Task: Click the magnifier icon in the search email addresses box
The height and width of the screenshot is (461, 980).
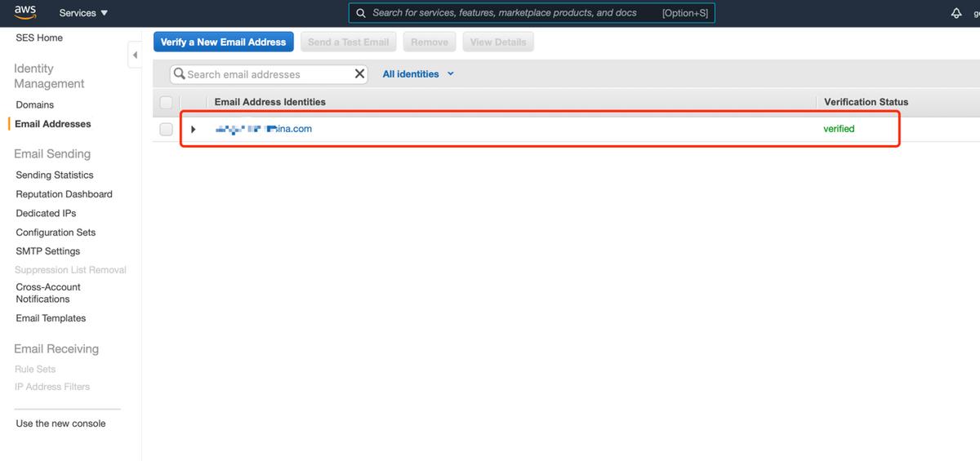Action: tap(179, 73)
